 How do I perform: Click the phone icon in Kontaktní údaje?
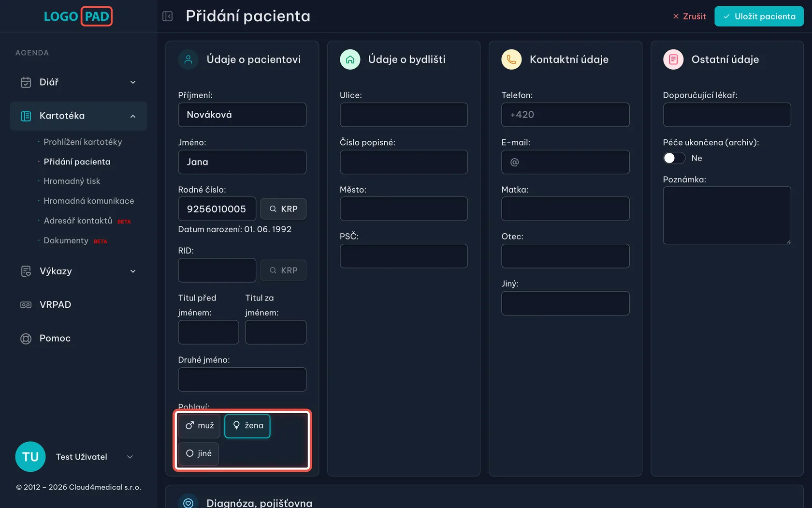click(511, 60)
